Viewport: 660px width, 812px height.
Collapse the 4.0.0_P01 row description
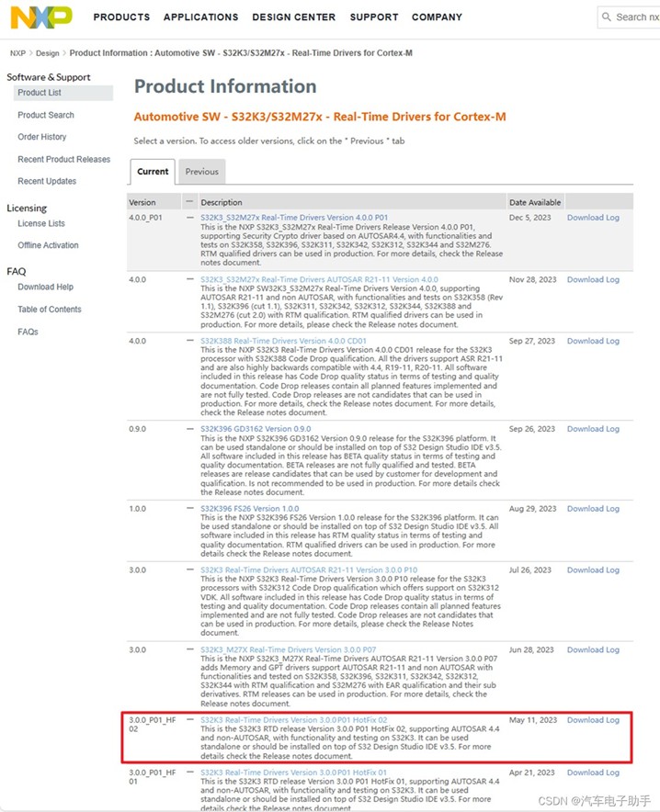pos(189,218)
